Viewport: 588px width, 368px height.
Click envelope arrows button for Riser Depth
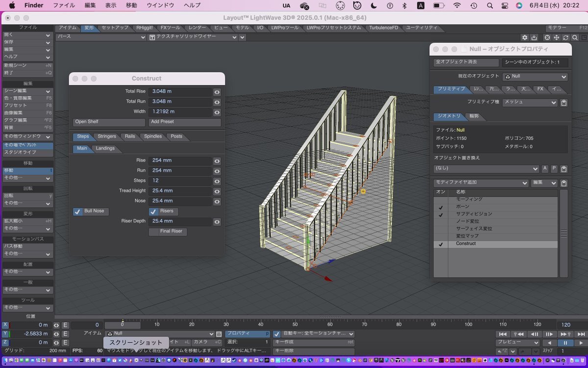(x=217, y=222)
